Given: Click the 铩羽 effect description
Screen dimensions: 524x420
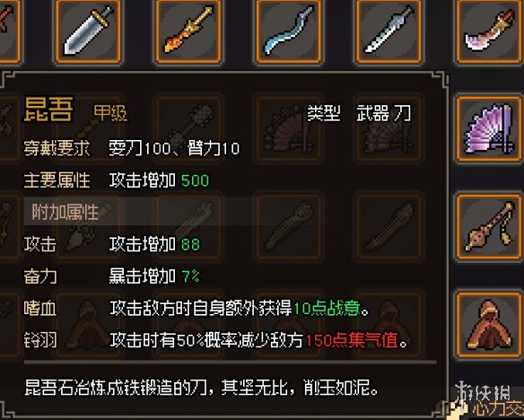Looking at the screenshot, I should [x=258, y=340].
